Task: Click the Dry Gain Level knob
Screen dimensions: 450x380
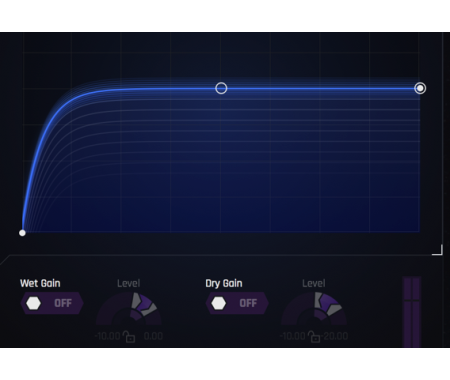Action: pyautogui.click(x=314, y=309)
